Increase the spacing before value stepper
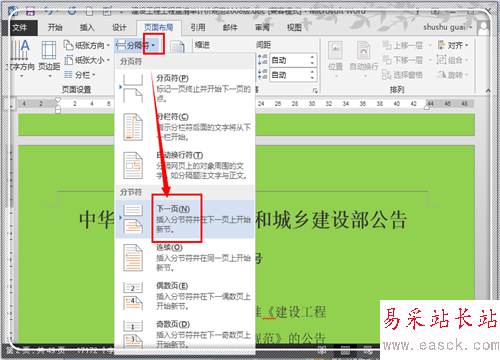The width and height of the screenshot is (500, 360). pos(312,57)
